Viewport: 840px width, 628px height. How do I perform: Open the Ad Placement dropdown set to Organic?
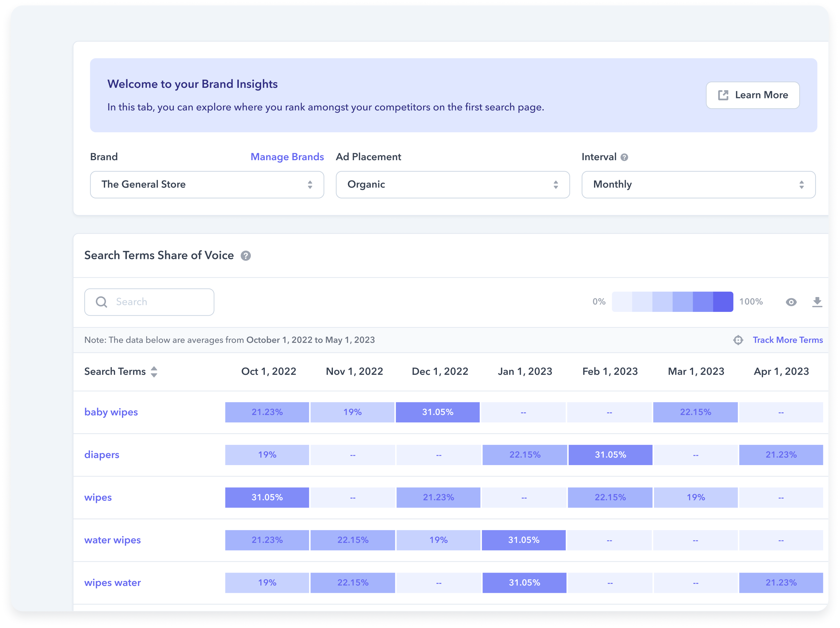[x=452, y=184]
